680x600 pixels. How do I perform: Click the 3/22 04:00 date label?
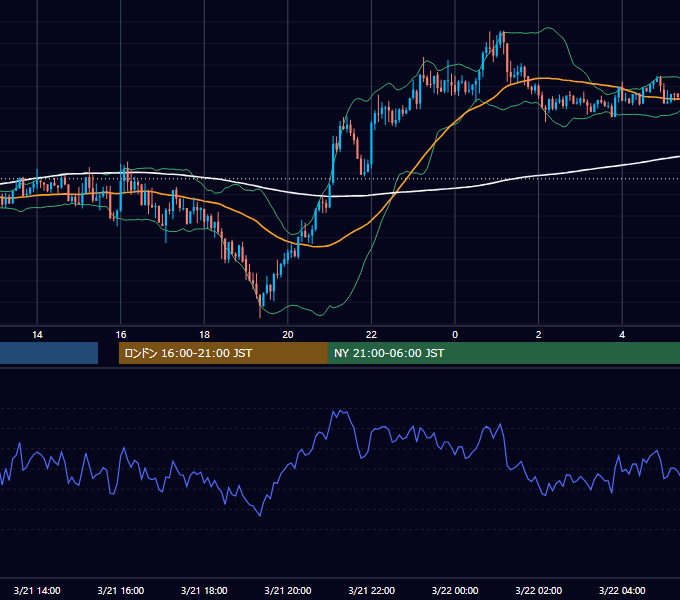(x=622, y=590)
